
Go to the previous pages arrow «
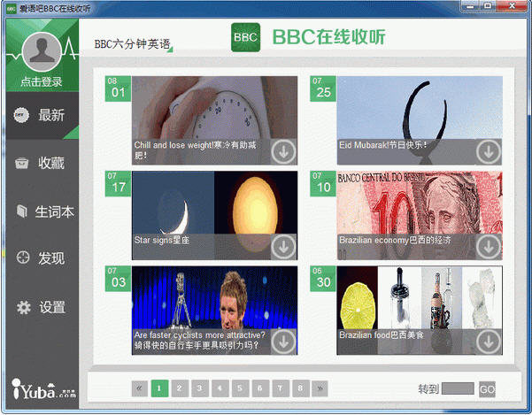(x=140, y=388)
